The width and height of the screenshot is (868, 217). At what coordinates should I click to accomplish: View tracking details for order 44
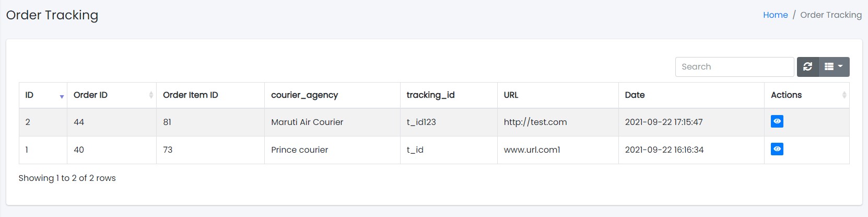coord(777,122)
